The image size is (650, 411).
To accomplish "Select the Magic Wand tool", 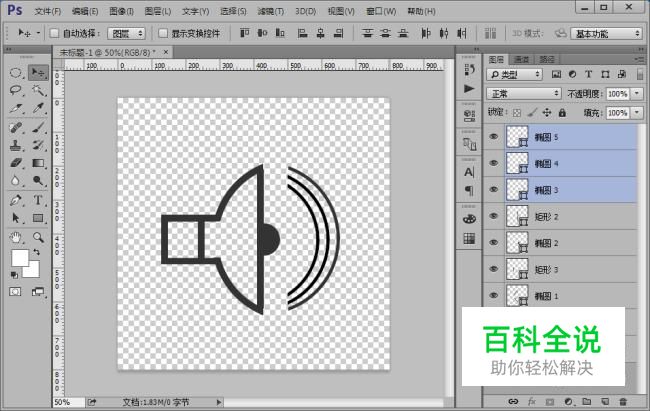I will (x=38, y=90).
